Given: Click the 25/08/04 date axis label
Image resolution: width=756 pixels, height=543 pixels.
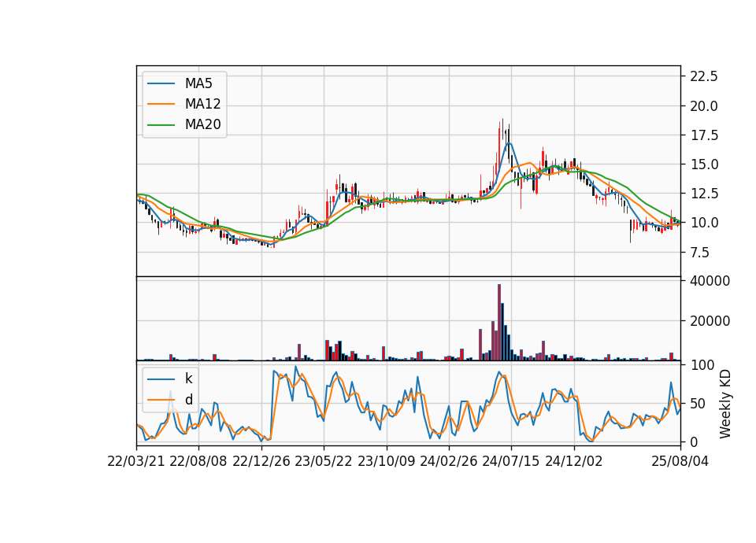Looking at the screenshot, I should pyautogui.click(x=680, y=461).
